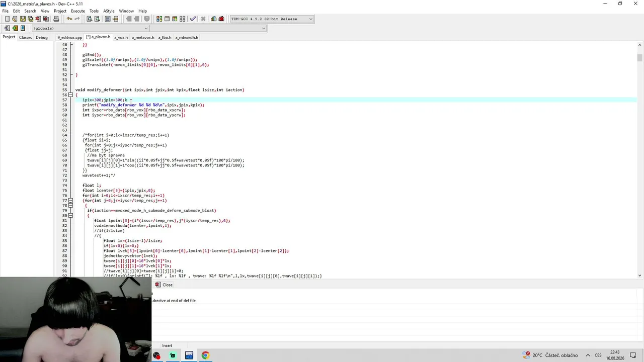The image size is (644, 362).
Task: Collapse the code fold at line 56
Action: pyautogui.click(x=70, y=95)
